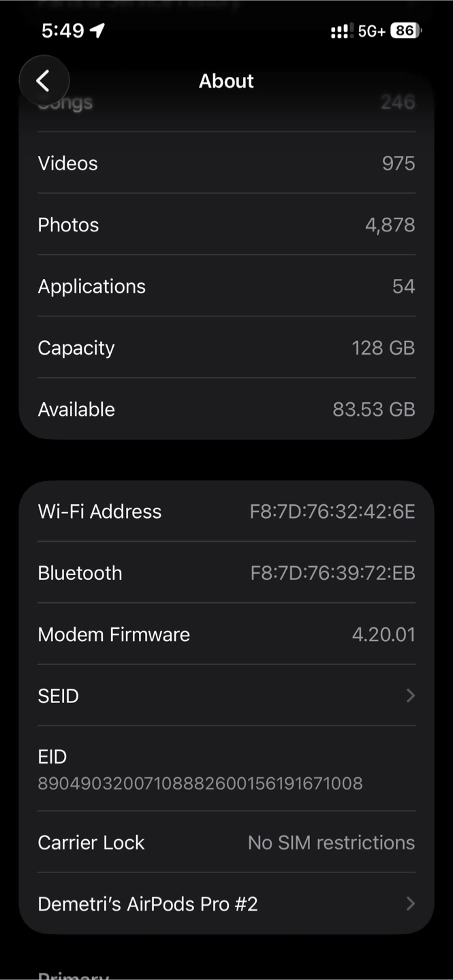Select Demetri's AirPods Pro #2 entry
This screenshot has height=980, width=453.
coord(148,904)
